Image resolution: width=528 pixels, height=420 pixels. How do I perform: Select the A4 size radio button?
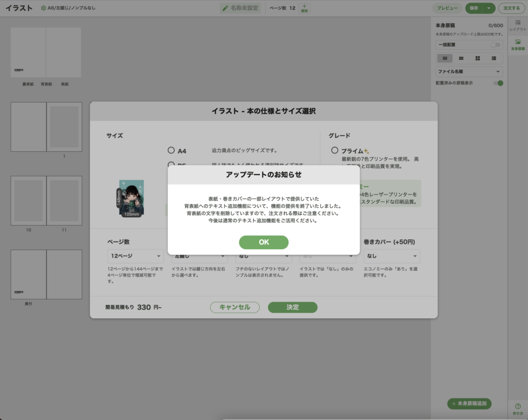click(x=171, y=150)
